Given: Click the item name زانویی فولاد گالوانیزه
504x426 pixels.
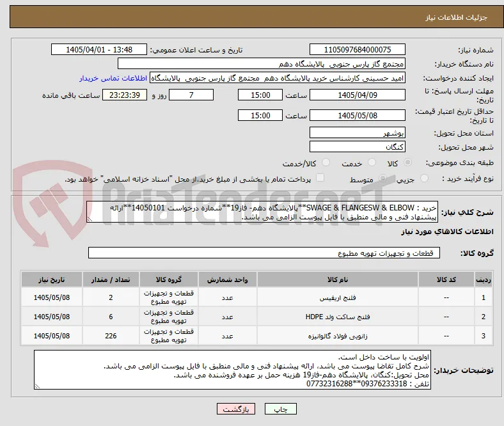Looking at the screenshot, I should tap(338, 336).
